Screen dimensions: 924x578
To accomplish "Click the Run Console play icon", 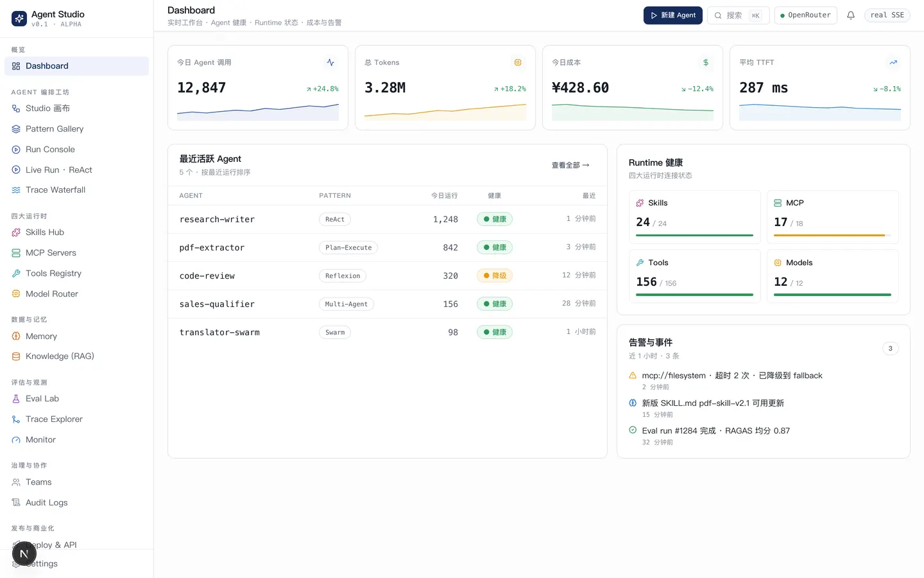I will tap(16, 150).
